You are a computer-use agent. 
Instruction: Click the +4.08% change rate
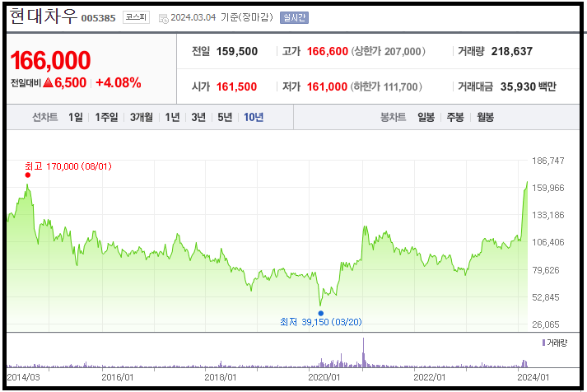119,82
